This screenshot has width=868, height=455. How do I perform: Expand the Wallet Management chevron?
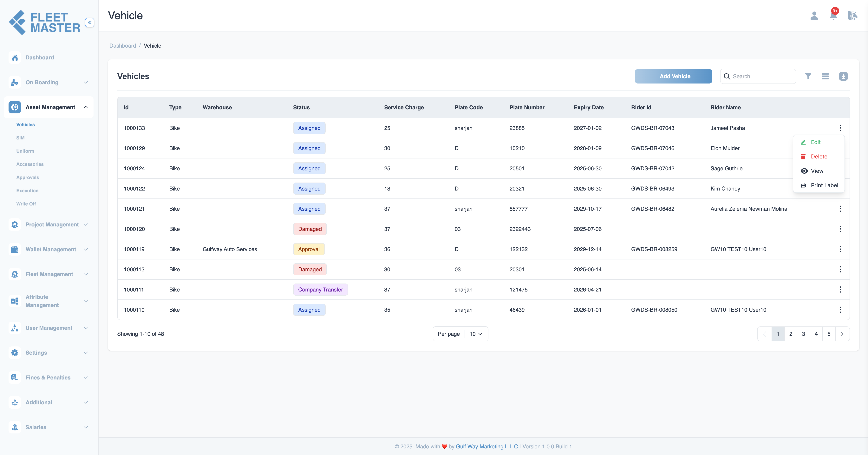[86, 249]
